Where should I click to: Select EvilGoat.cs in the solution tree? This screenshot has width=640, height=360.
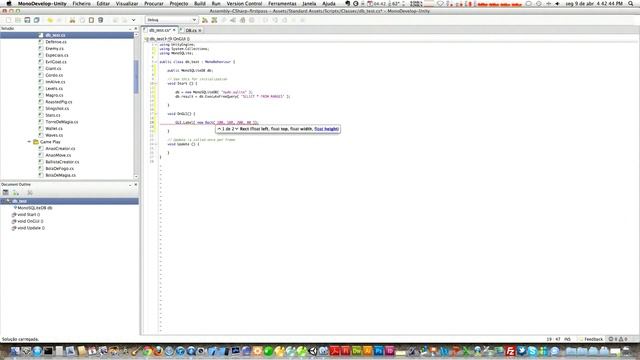coord(56,62)
